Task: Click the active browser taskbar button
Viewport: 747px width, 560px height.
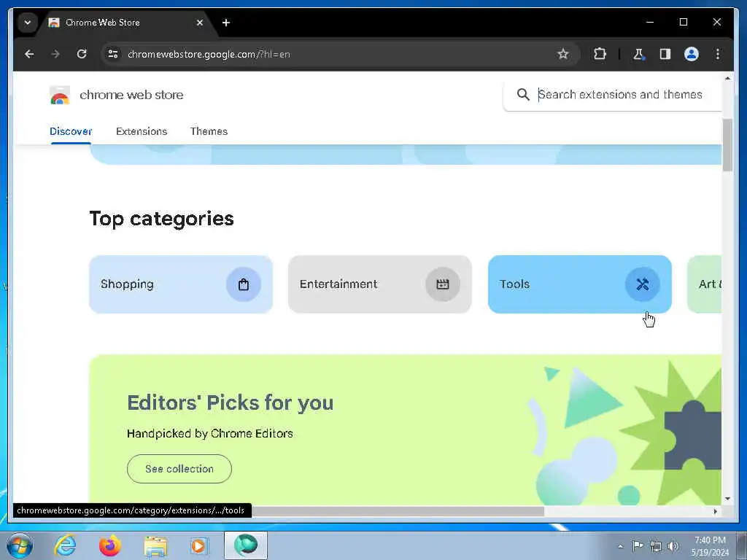Action: pyautogui.click(x=245, y=545)
